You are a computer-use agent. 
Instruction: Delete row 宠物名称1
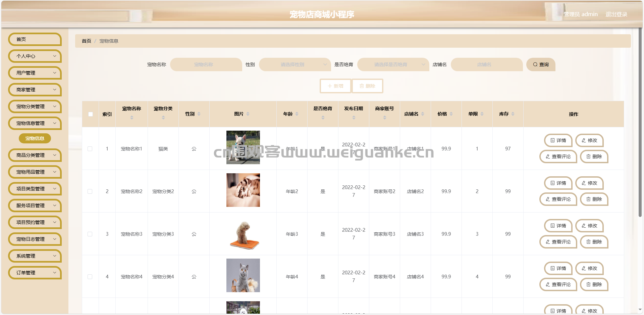[594, 156]
